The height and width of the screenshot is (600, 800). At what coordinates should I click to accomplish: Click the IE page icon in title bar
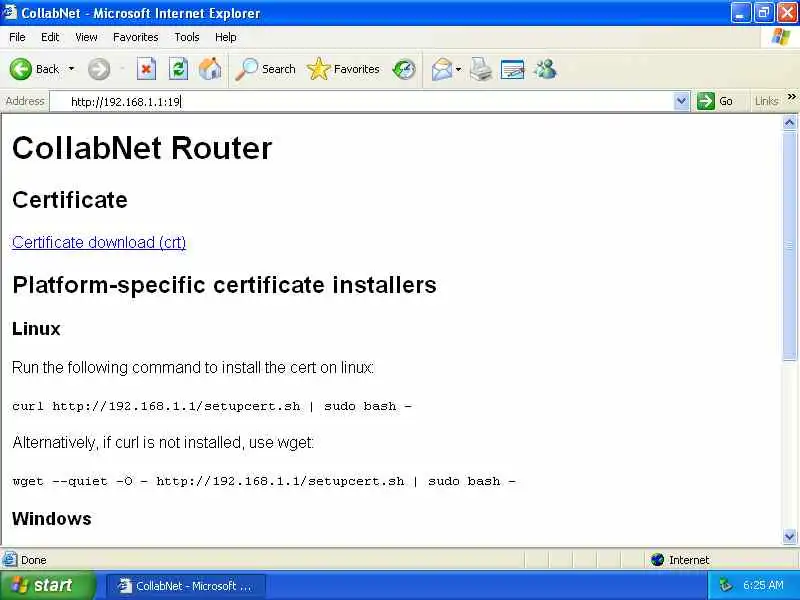click(x=9, y=12)
